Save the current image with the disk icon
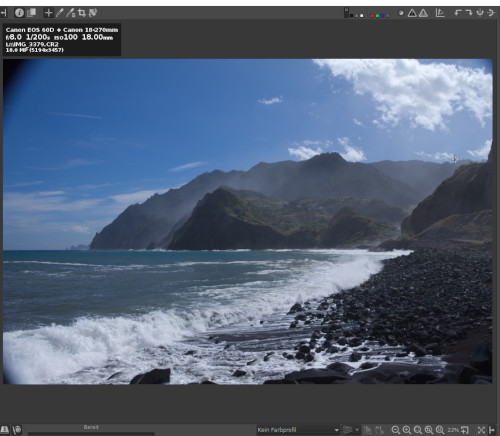 tap(4, 429)
